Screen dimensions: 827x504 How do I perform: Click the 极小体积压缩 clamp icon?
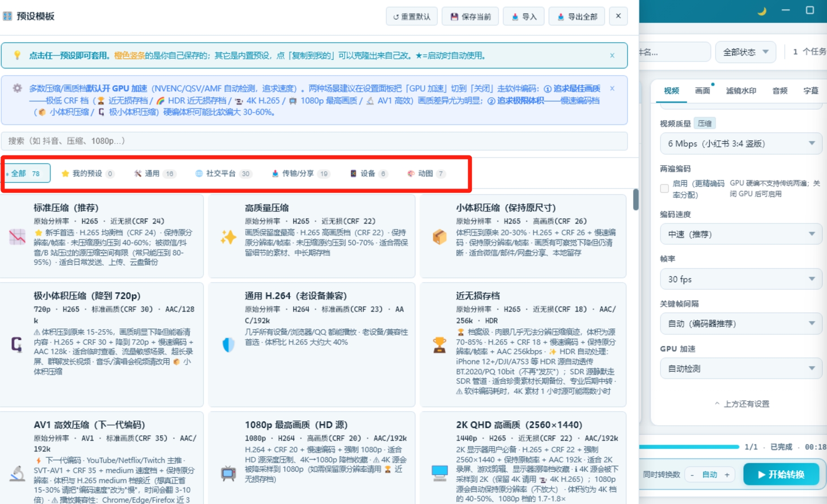click(17, 344)
